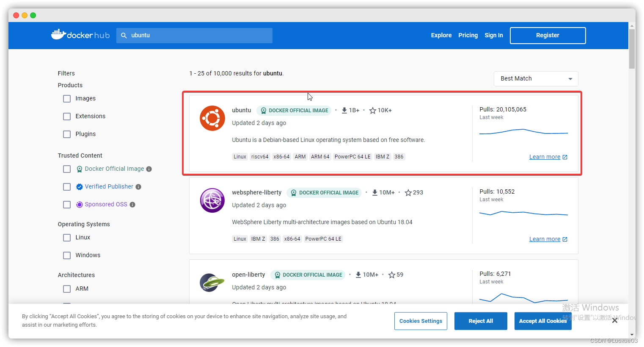
Task: Click Sponsored OSS info icon
Action: (x=132, y=205)
